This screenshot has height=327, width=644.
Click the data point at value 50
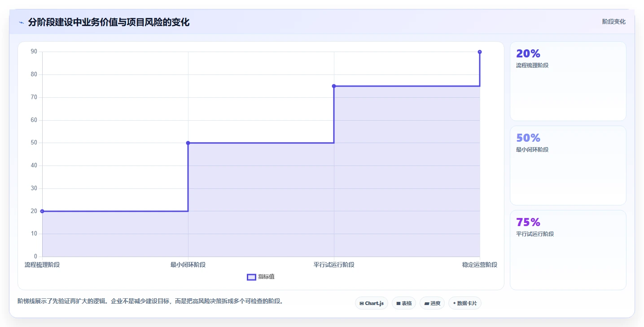click(x=188, y=143)
